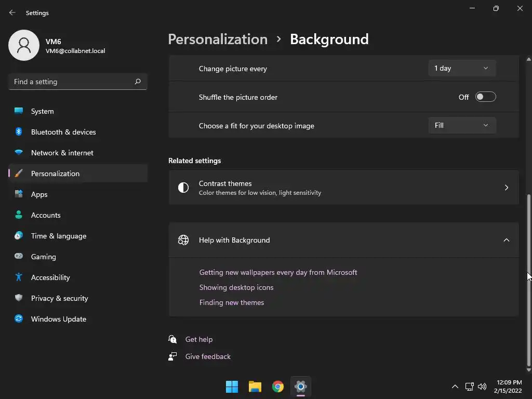The height and width of the screenshot is (399, 532).
Task: Open File Explorer from taskbar
Action: [x=255, y=387]
